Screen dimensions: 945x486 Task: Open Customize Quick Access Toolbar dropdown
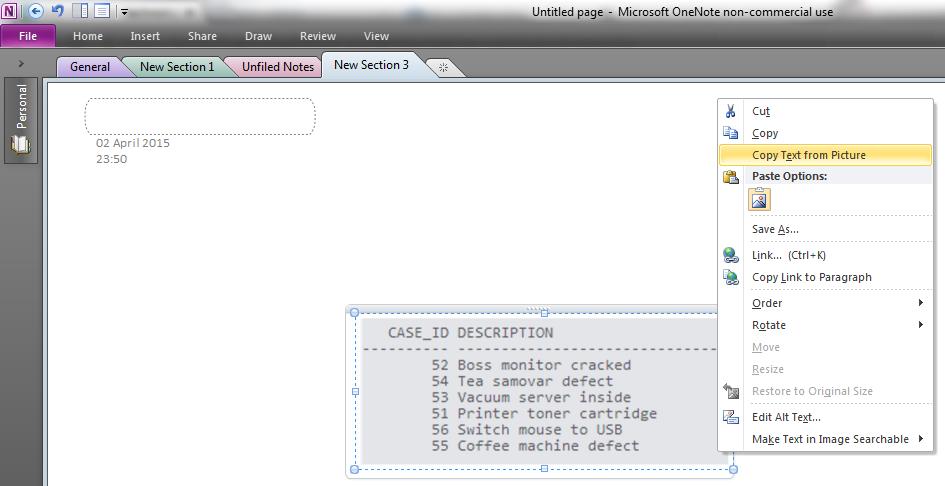tap(124, 12)
